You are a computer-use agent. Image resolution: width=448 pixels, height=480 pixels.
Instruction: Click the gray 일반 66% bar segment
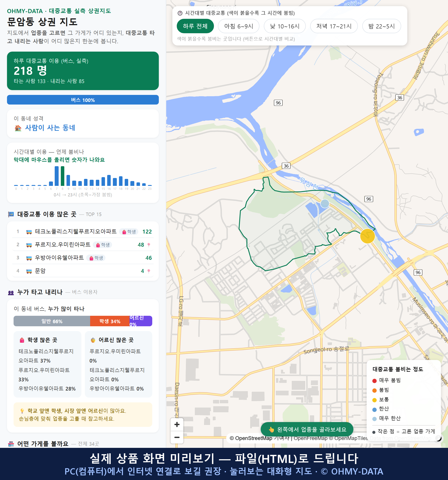pos(52,321)
